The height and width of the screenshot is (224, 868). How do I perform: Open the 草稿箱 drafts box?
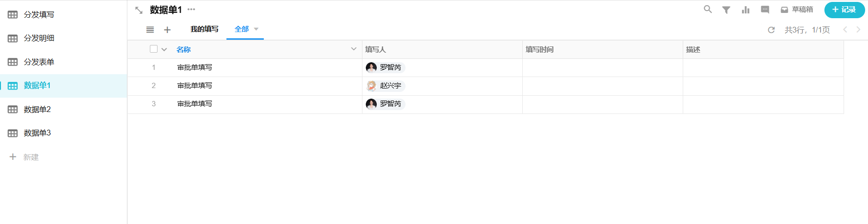point(797,10)
